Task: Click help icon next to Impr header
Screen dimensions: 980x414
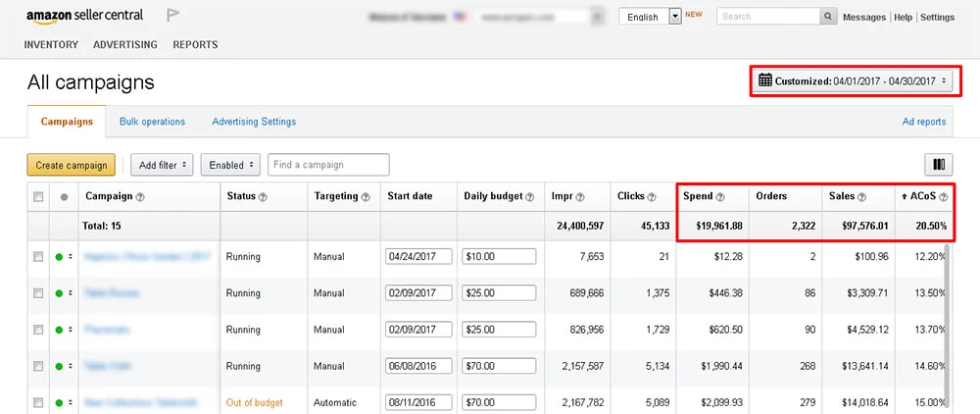Action: coord(580,197)
